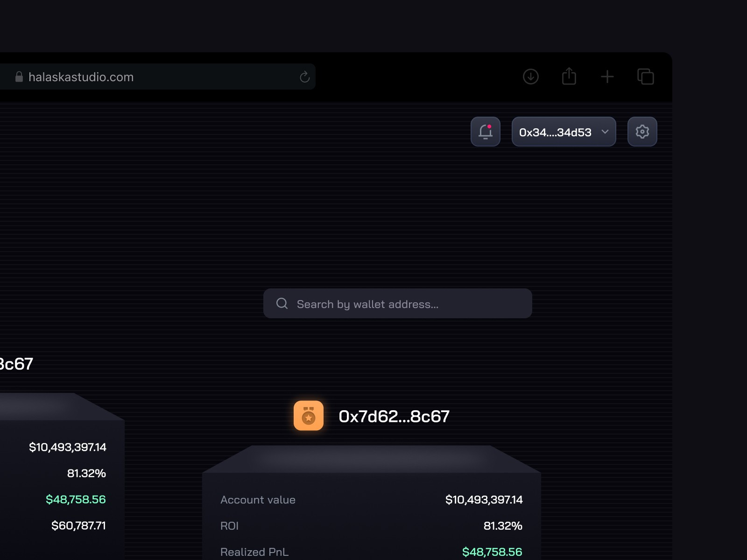Screen dimensions: 747x560
Task: Open browser downloads icon
Action: pyautogui.click(x=531, y=77)
